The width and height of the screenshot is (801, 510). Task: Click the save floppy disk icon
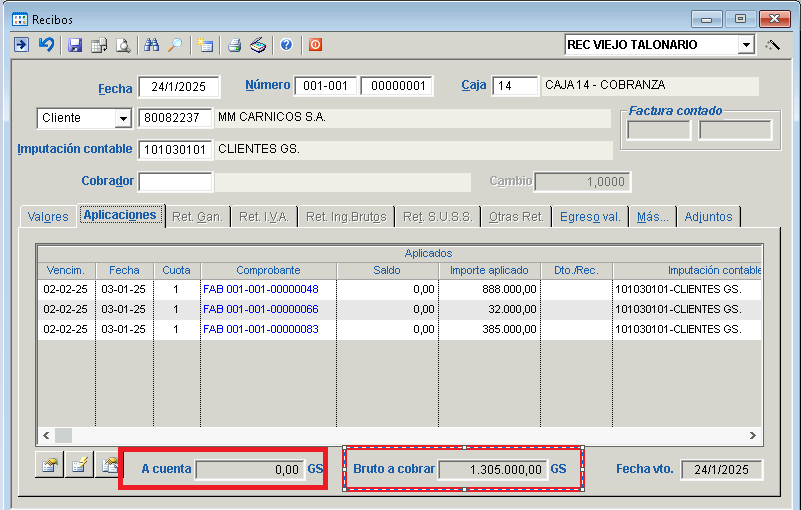click(74, 45)
